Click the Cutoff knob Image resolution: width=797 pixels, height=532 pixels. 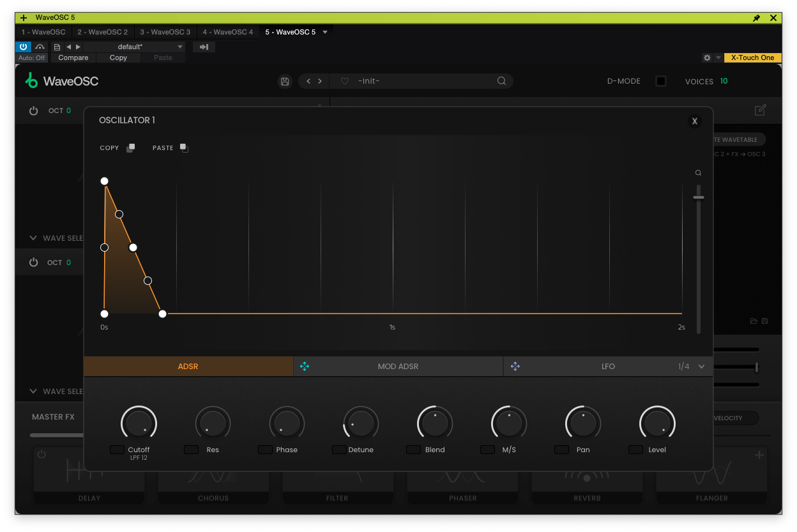coord(139,423)
